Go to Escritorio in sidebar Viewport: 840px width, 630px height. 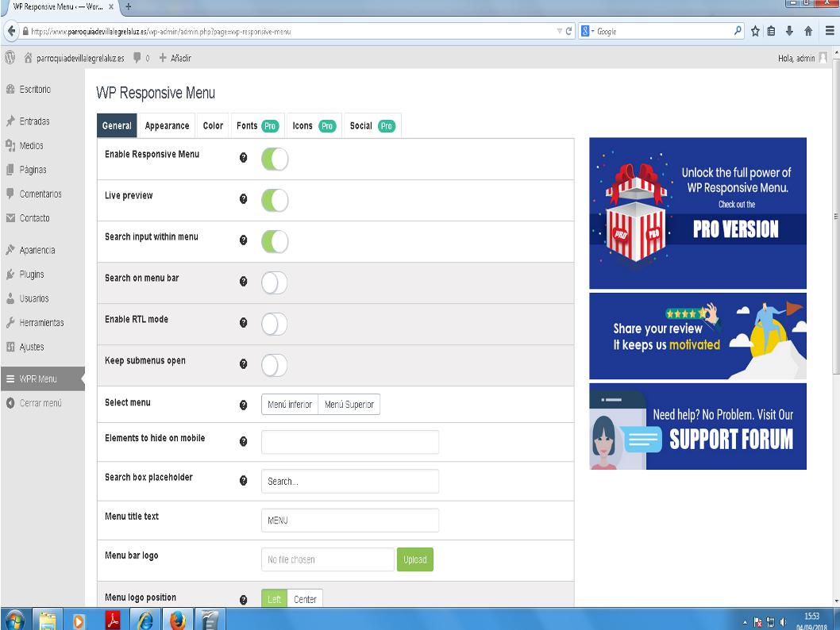click(35, 90)
